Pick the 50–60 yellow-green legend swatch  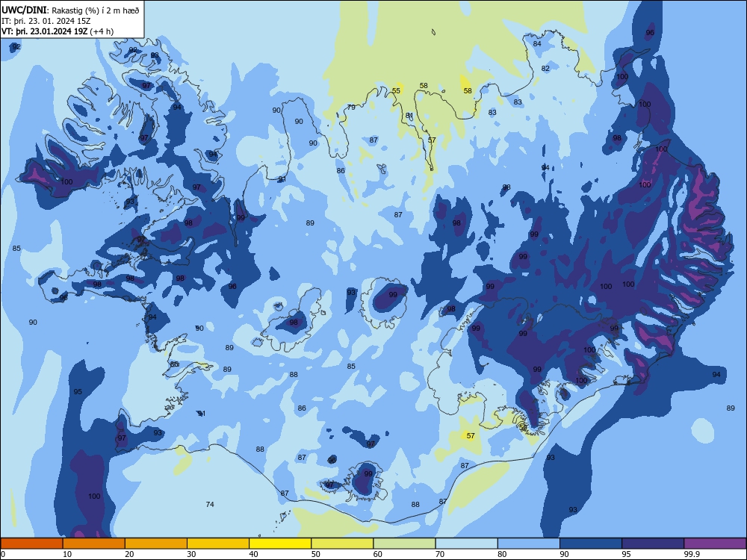tap(343, 544)
